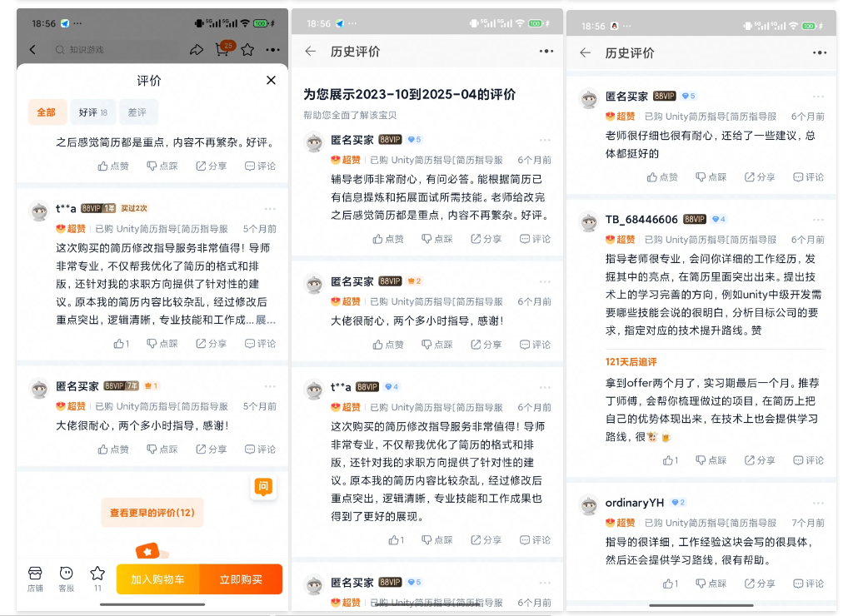
Task: Tap the 立即购买 button
Action: tap(241, 579)
